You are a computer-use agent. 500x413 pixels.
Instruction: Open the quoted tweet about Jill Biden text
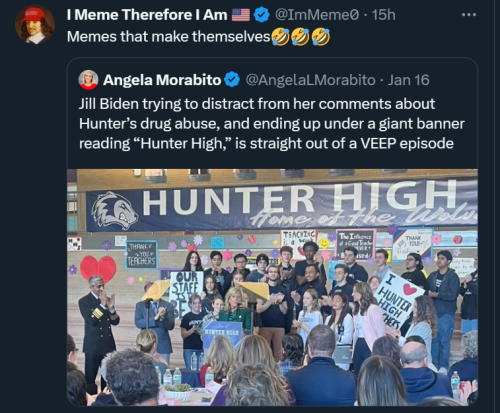272,124
